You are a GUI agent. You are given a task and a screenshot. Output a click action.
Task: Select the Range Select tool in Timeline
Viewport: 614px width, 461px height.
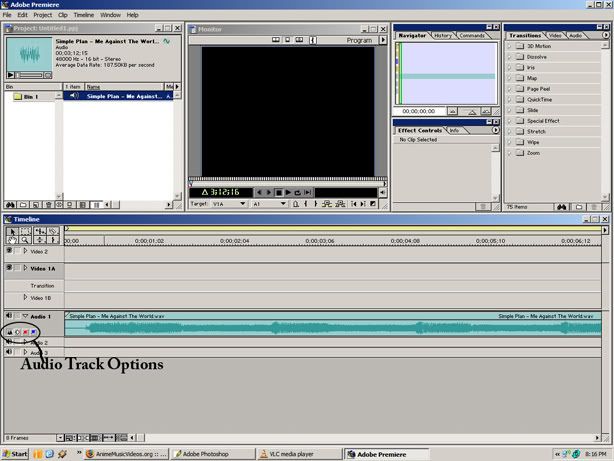click(25, 231)
